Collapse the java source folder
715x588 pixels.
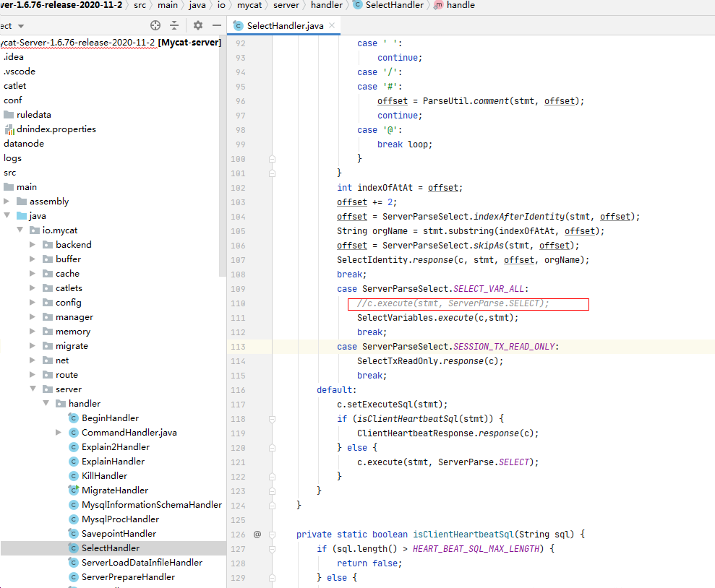tap(7, 215)
